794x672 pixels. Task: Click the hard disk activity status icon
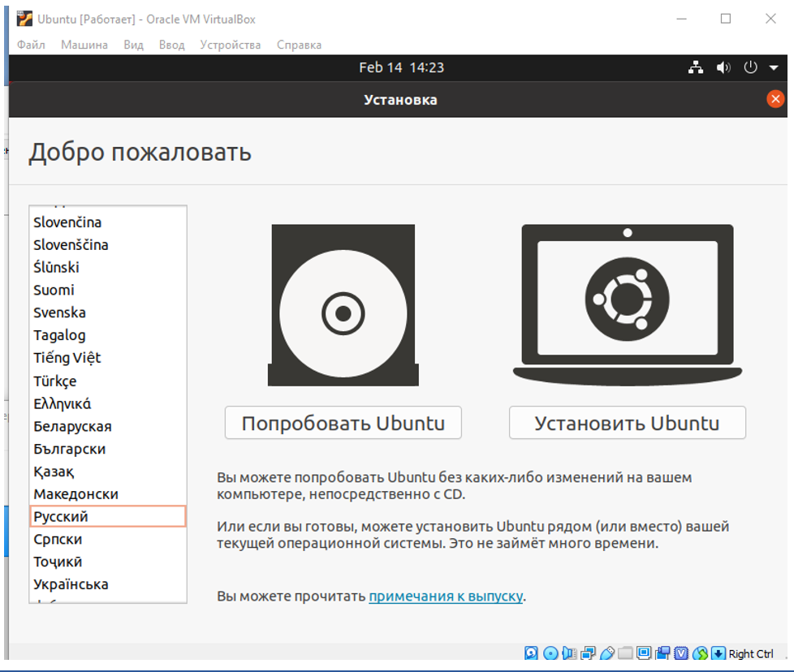(x=531, y=653)
